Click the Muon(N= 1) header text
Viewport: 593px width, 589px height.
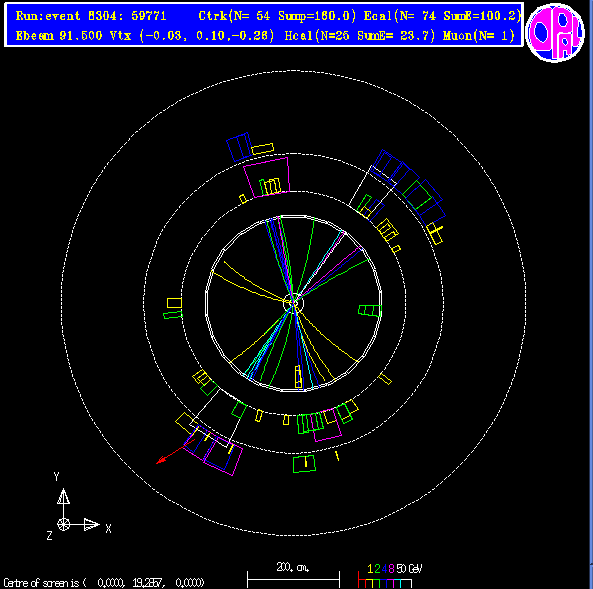pos(479,36)
